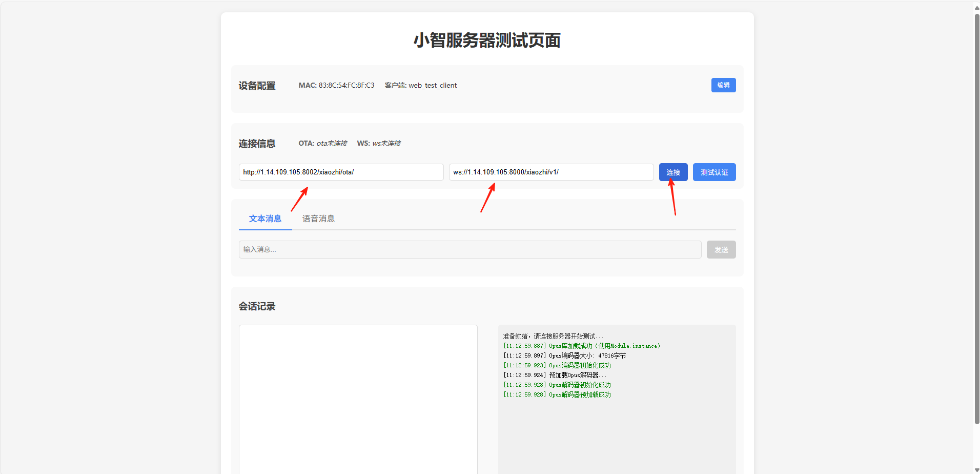Click the grey 发送 button
This screenshot has height=474, width=980.
tap(721, 250)
